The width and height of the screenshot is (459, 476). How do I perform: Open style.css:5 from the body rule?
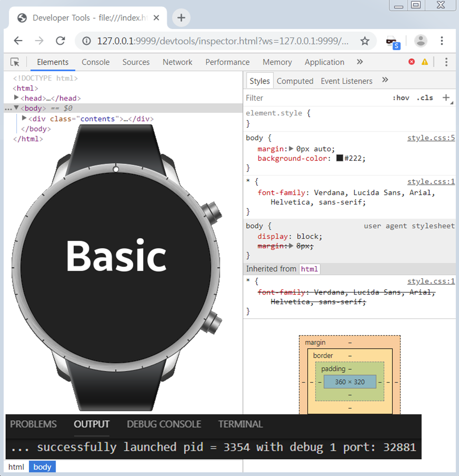[431, 138]
